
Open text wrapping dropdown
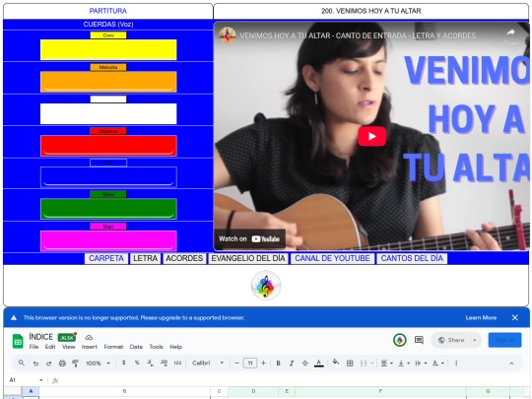coord(421,363)
